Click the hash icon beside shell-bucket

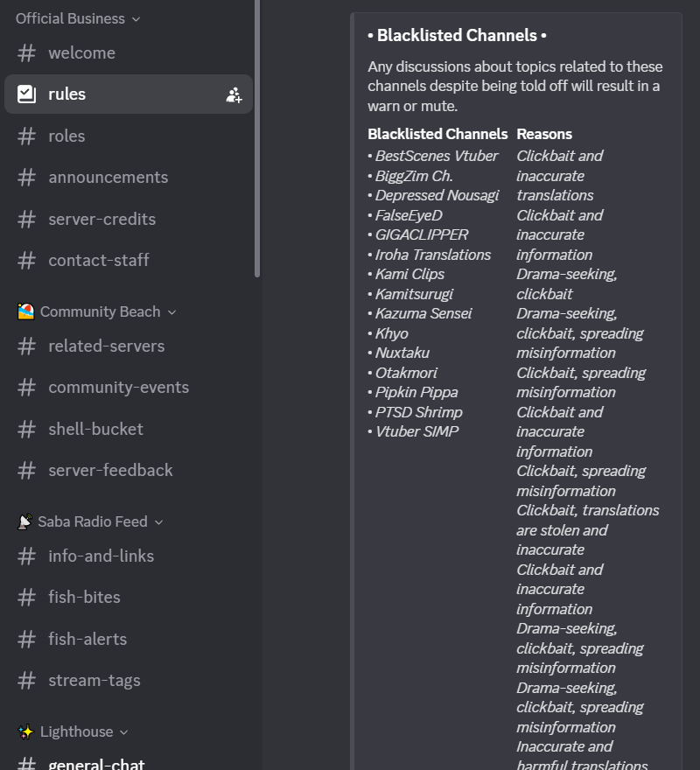tap(27, 430)
